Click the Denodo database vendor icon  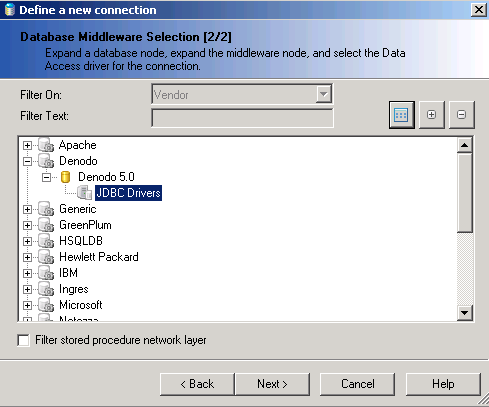(x=46, y=161)
